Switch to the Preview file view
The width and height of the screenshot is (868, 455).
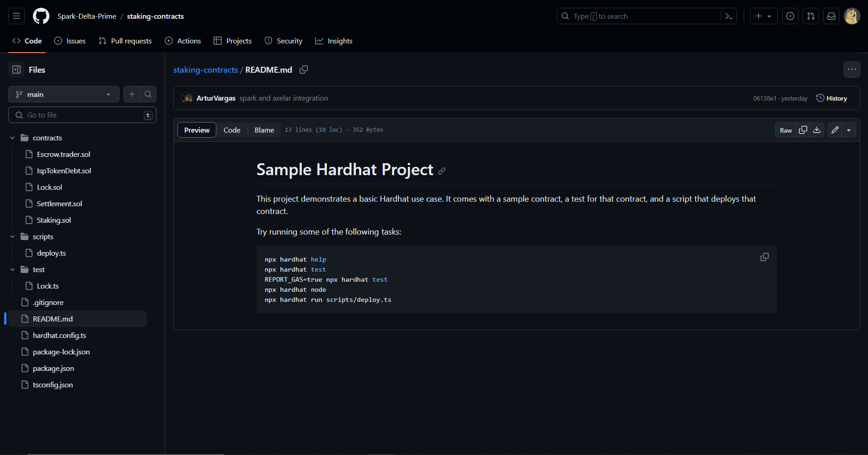[197, 130]
